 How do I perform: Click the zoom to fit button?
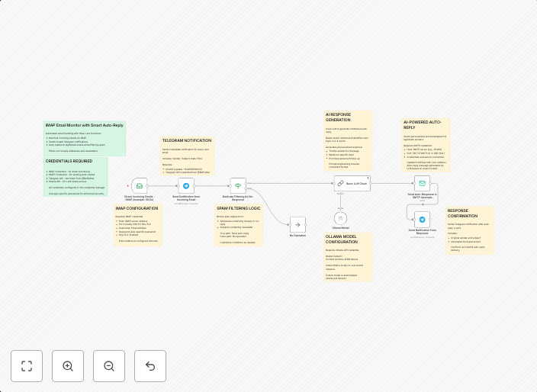pos(27,366)
